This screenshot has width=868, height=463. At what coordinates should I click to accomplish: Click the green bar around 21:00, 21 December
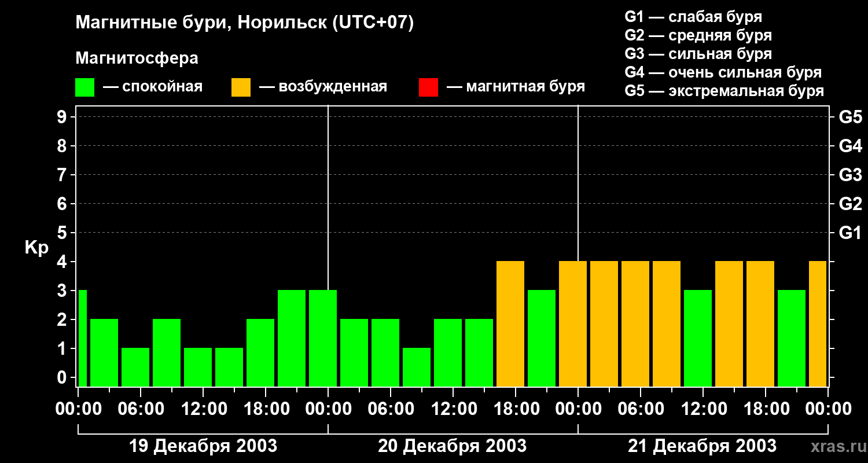tap(792, 338)
